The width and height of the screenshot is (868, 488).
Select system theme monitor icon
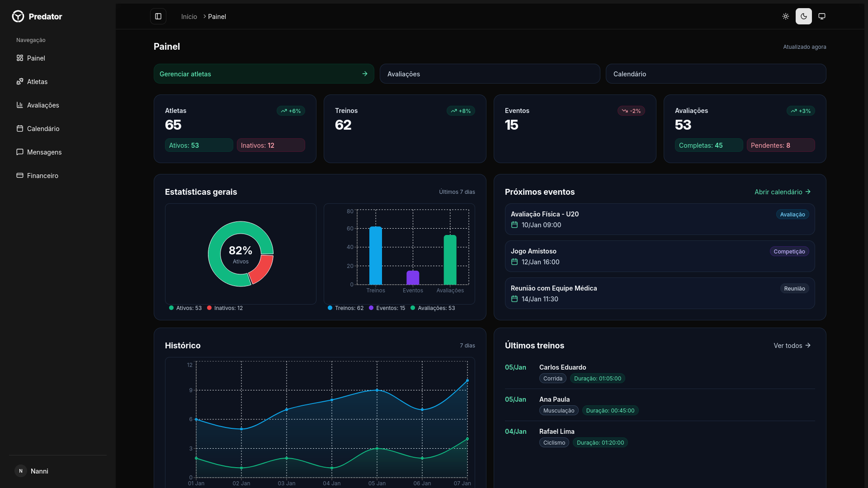click(x=822, y=16)
